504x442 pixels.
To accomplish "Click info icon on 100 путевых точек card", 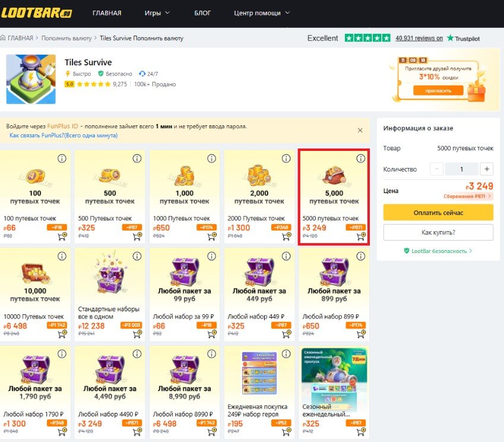I will (x=62, y=159).
